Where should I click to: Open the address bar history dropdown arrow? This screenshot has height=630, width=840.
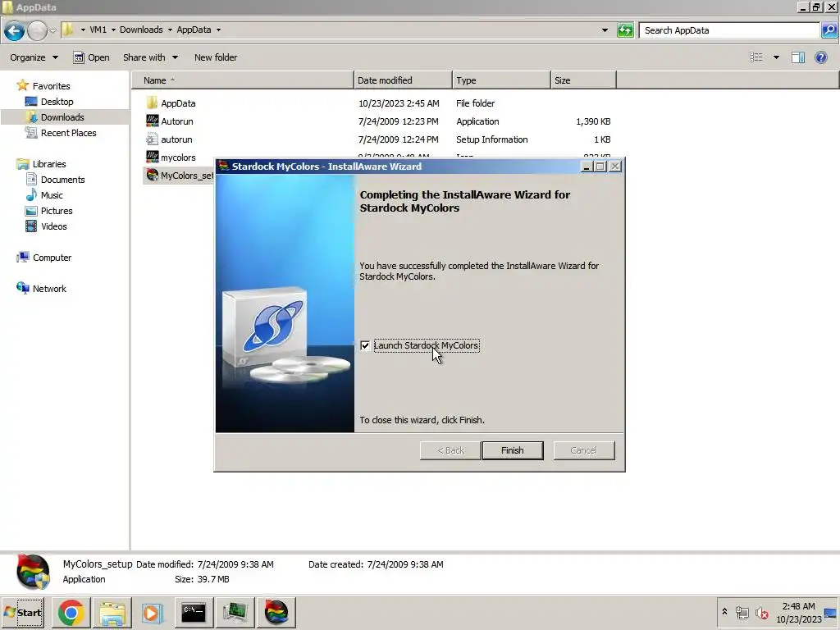point(605,30)
